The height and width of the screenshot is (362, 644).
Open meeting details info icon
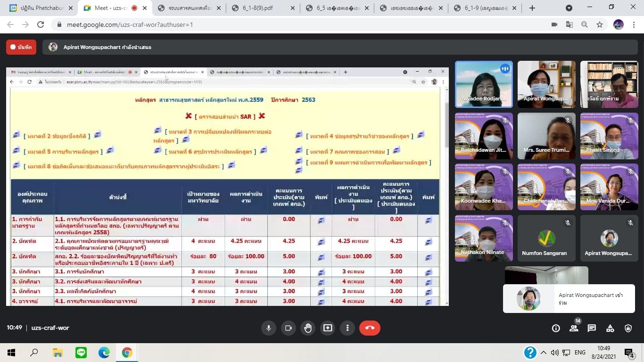tap(556, 329)
